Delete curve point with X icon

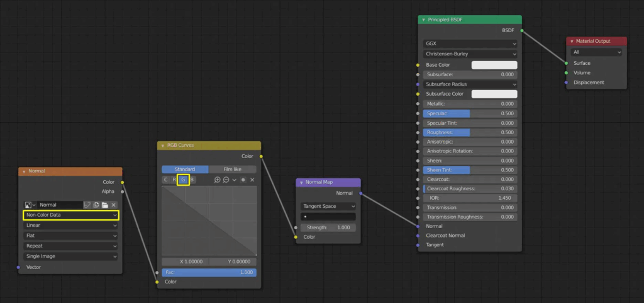[x=252, y=180]
